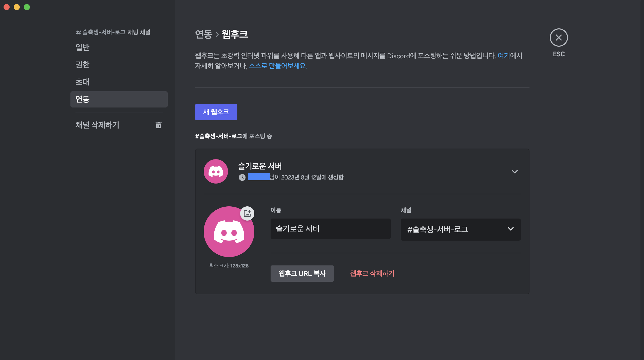Switch to the 권한 tab
Screen dimensions: 644x360
pyautogui.click(x=83, y=65)
